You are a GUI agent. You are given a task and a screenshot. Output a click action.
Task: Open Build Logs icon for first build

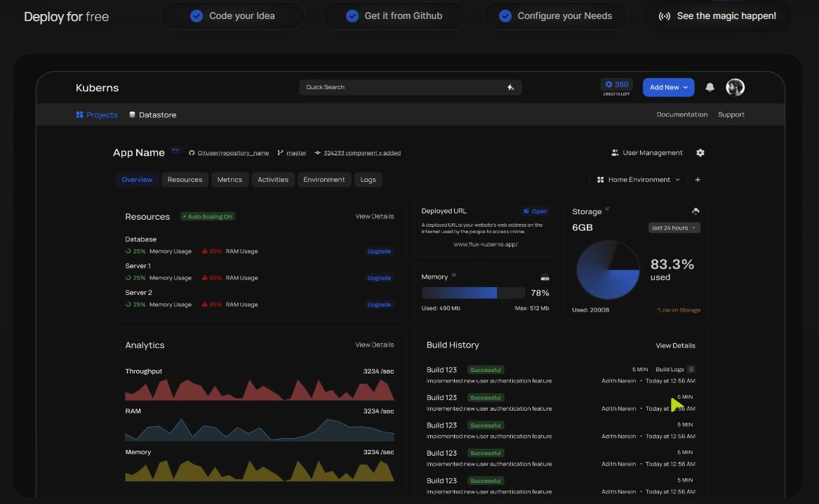[x=691, y=369]
